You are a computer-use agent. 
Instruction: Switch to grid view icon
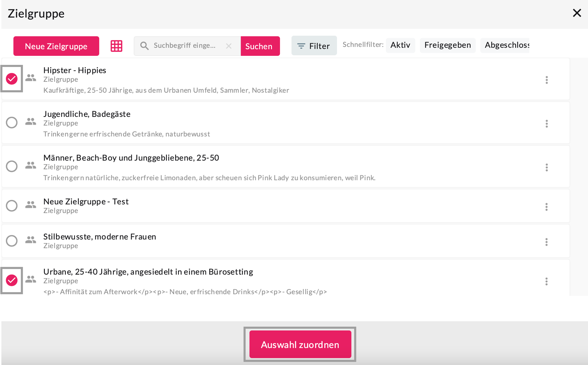[x=116, y=46]
